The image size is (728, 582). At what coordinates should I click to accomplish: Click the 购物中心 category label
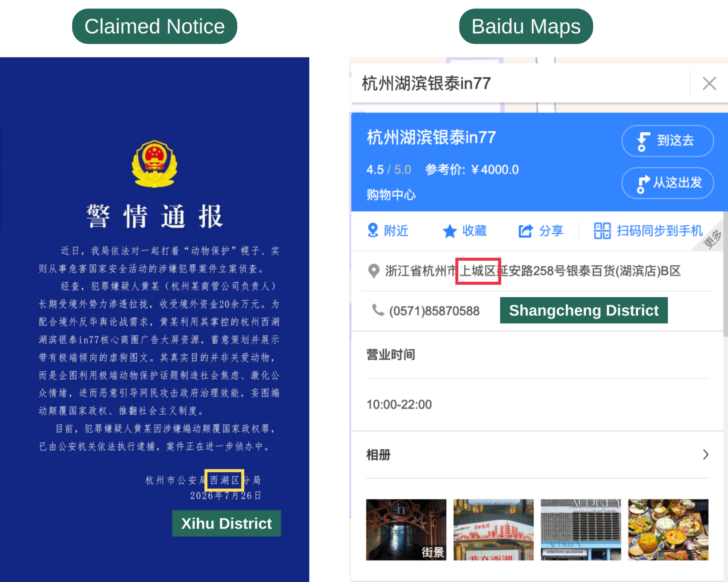click(x=391, y=195)
